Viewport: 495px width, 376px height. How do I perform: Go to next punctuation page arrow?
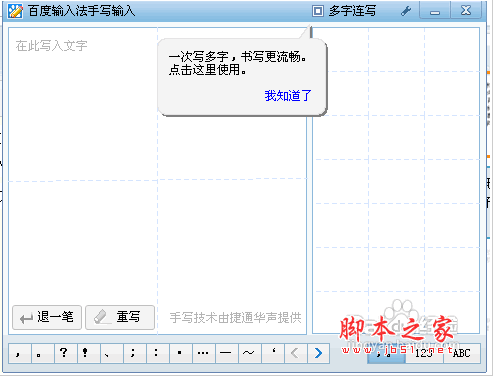(x=318, y=353)
